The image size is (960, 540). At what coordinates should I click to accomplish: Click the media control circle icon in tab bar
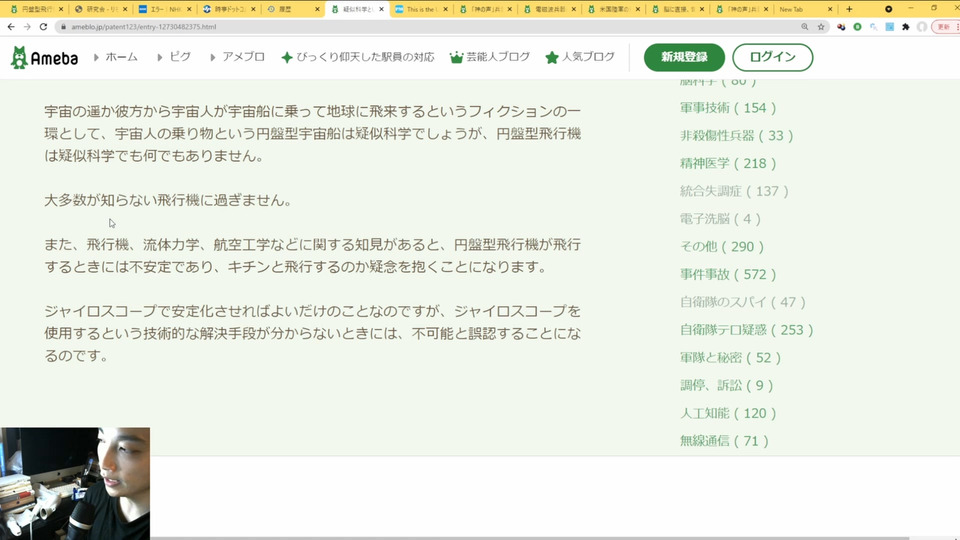(888, 9)
